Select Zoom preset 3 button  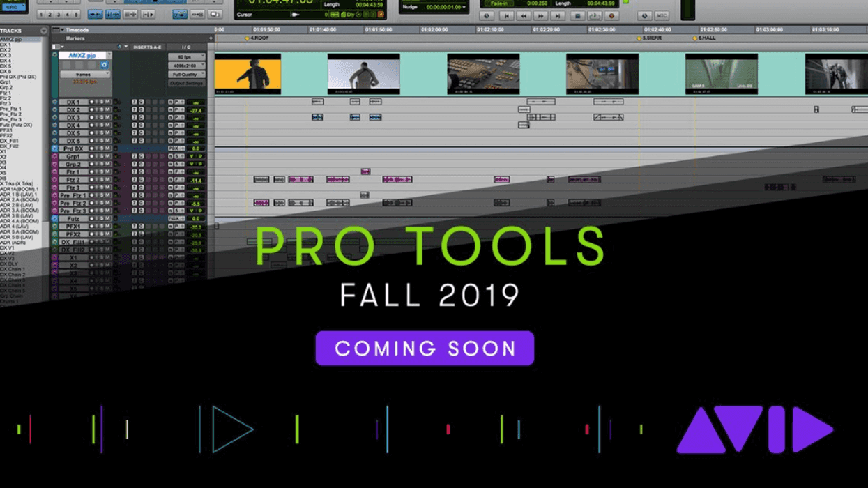point(59,14)
